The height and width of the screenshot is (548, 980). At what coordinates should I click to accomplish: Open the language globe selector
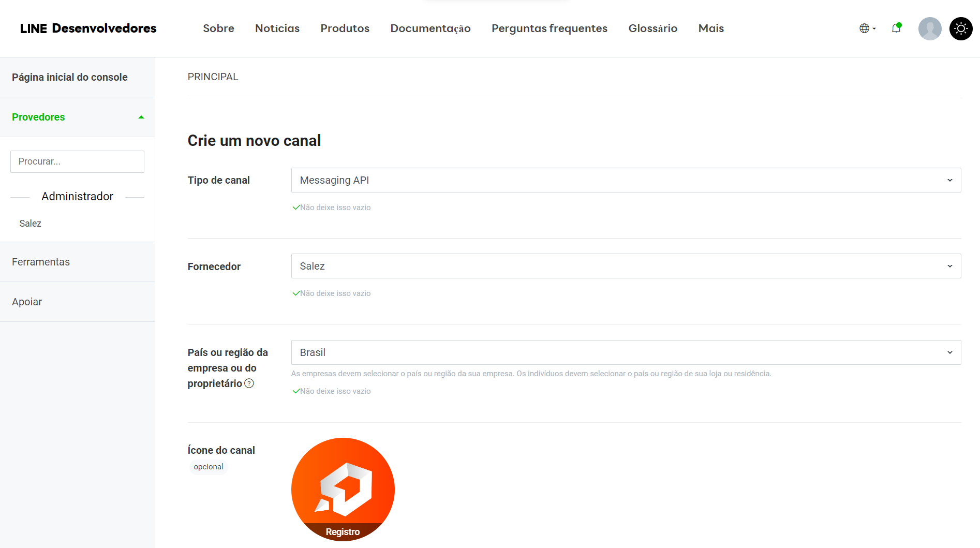point(867,28)
